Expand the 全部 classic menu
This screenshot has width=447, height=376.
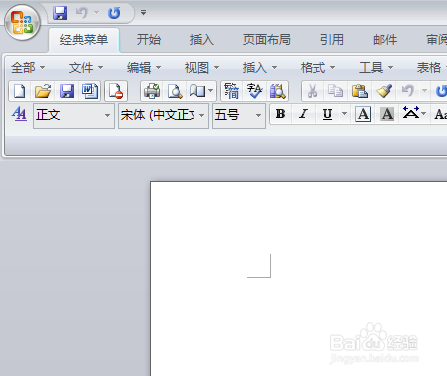pos(28,68)
